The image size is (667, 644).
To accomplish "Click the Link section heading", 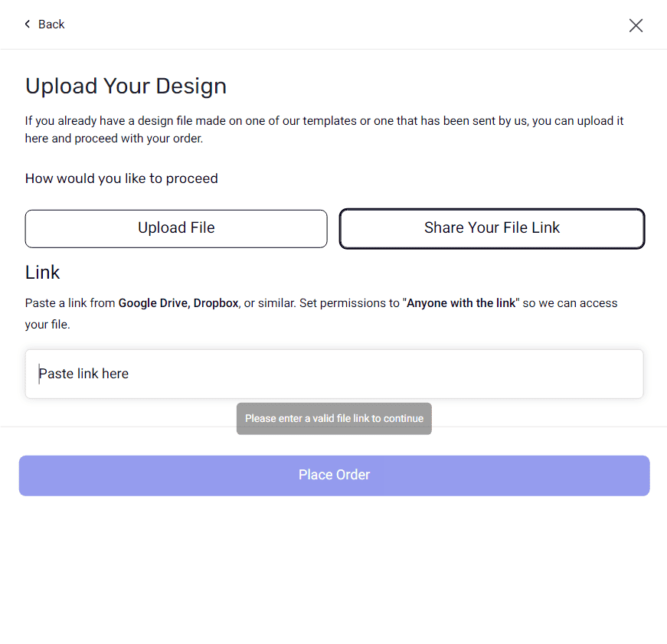I will (x=42, y=273).
